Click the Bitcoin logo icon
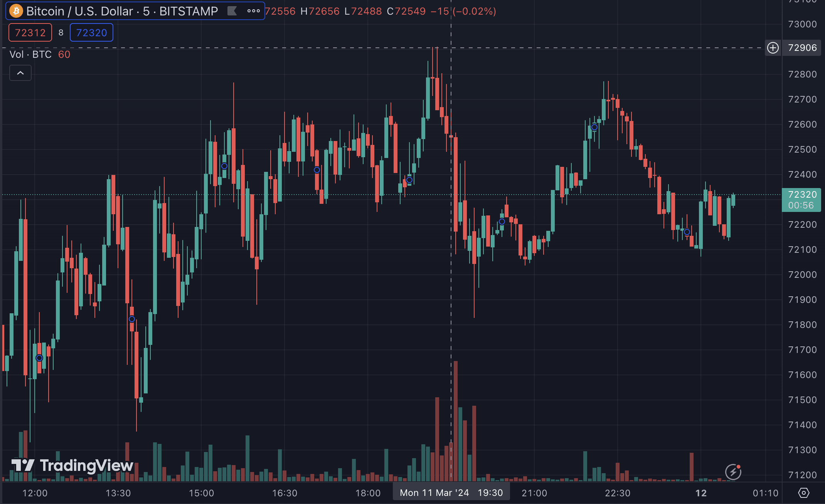 pos(16,11)
